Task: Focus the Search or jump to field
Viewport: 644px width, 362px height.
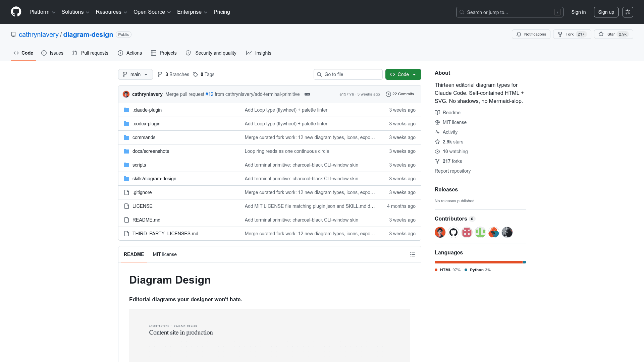Action: click(509, 12)
